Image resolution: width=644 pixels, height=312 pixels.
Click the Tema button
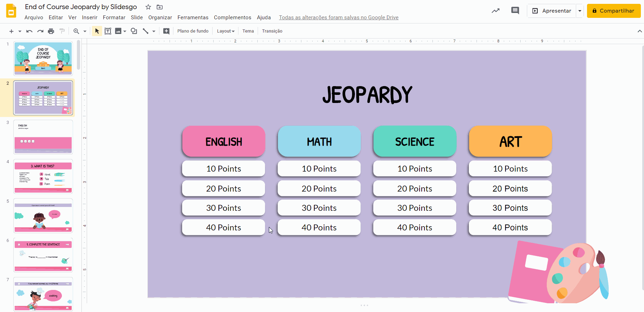pyautogui.click(x=248, y=31)
